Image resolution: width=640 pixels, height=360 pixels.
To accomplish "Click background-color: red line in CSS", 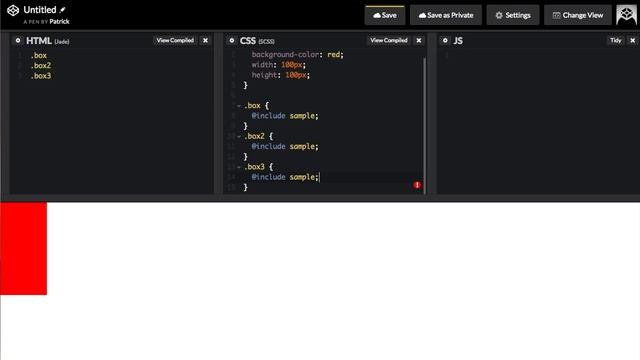I will 298,55.
